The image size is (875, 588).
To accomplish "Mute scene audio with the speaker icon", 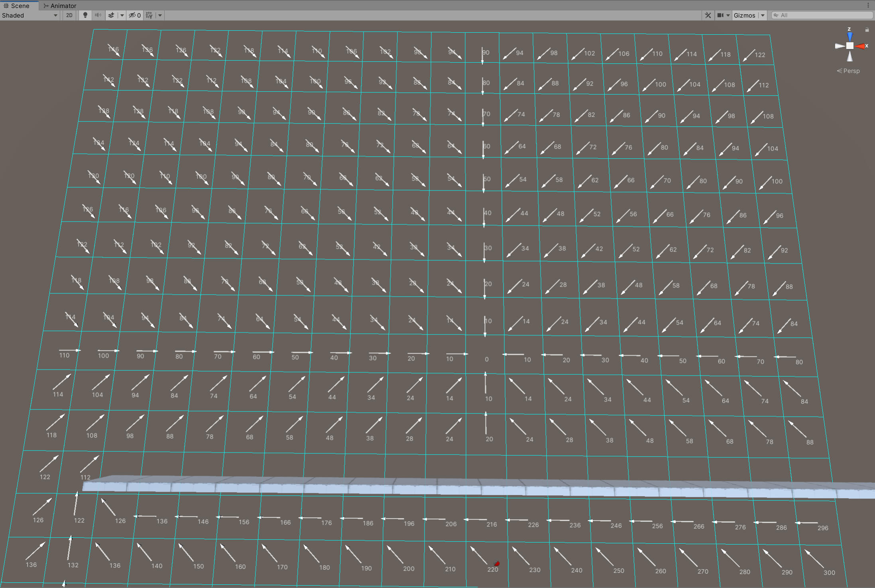I will (x=98, y=15).
